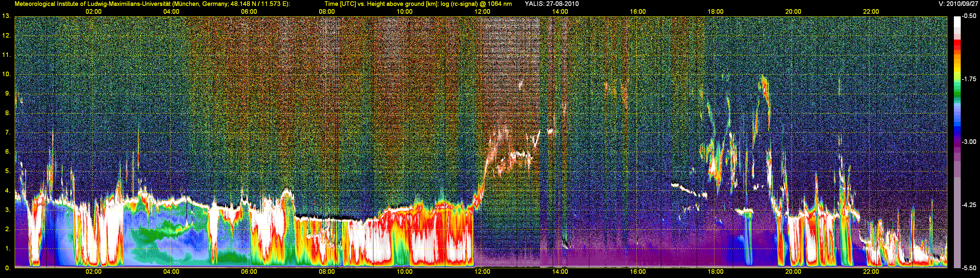This screenshot has width=980, height=278.
Task: Click '06:00' on the lower time axis
Action: pyautogui.click(x=249, y=272)
